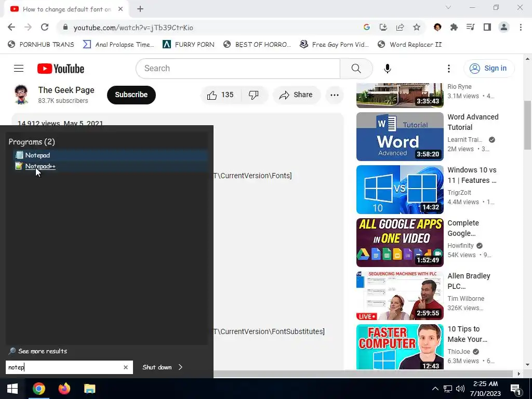Open the 10 Tips to Make Your... title

468,334
